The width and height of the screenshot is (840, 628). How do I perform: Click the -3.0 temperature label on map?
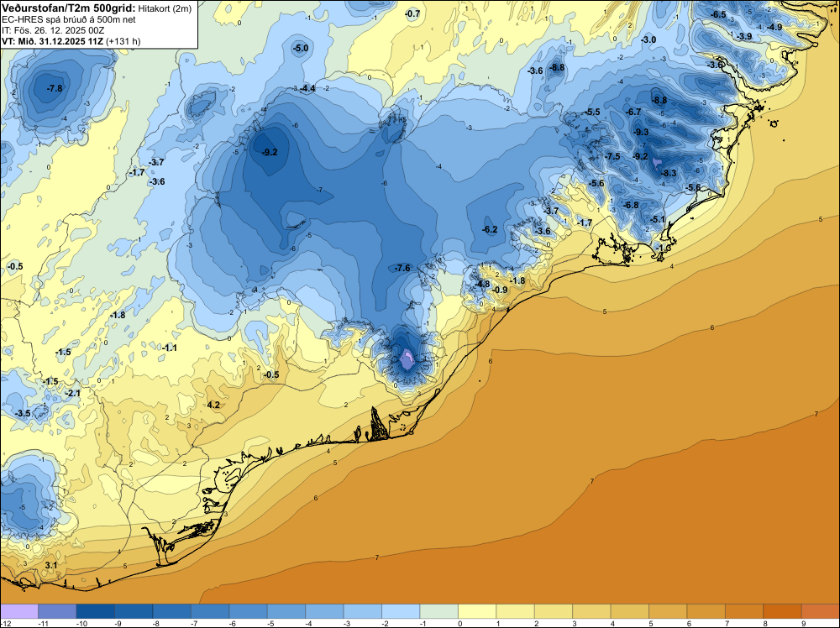click(648, 39)
